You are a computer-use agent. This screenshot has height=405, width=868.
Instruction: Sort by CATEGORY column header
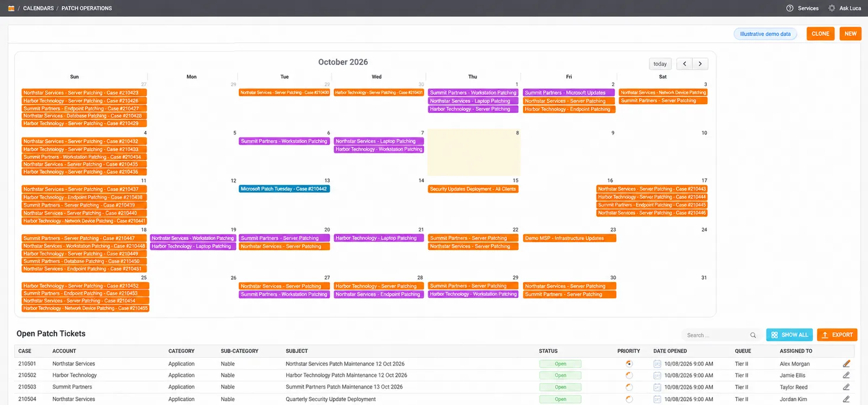[x=181, y=351]
